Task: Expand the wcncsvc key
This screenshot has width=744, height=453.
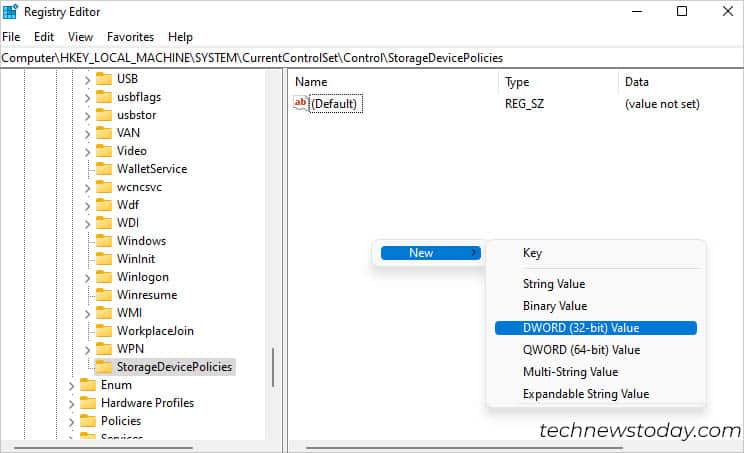Action: click(87, 188)
